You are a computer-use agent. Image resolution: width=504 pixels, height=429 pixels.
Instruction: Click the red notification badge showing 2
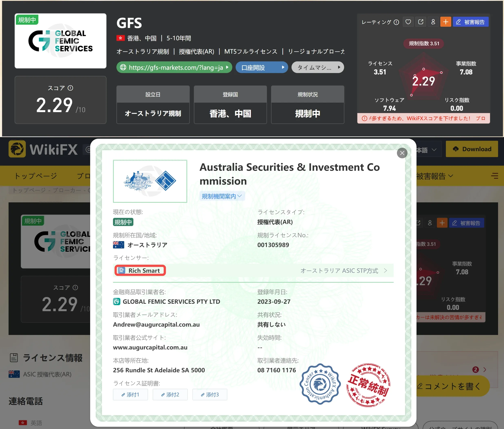tap(476, 370)
